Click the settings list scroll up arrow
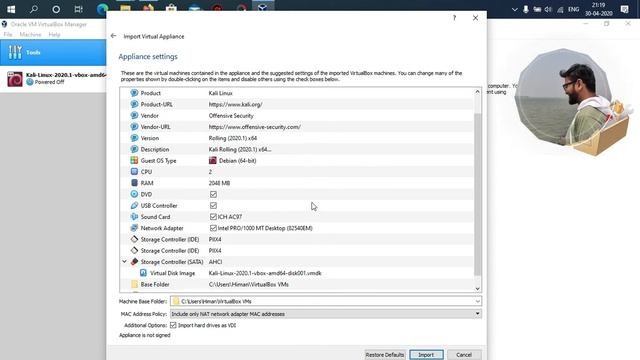The height and width of the screenshot is (360, 640). [x=477, y=92]
